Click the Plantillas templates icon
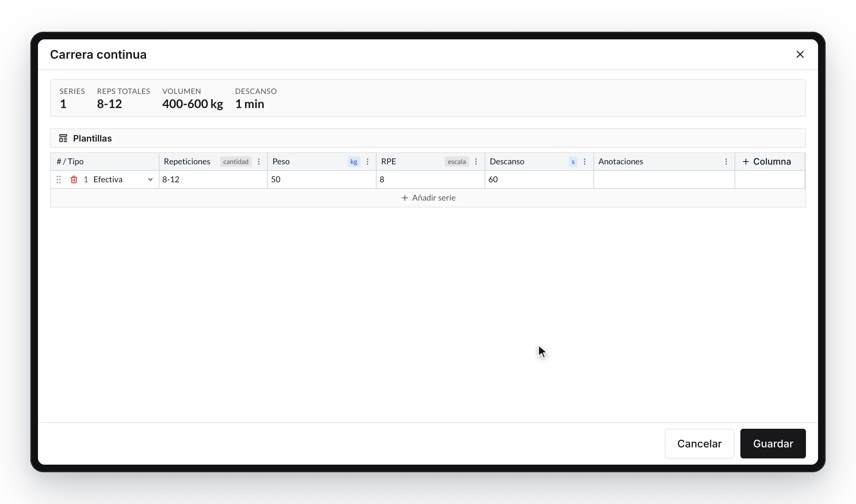 click(x=63, y=138)
